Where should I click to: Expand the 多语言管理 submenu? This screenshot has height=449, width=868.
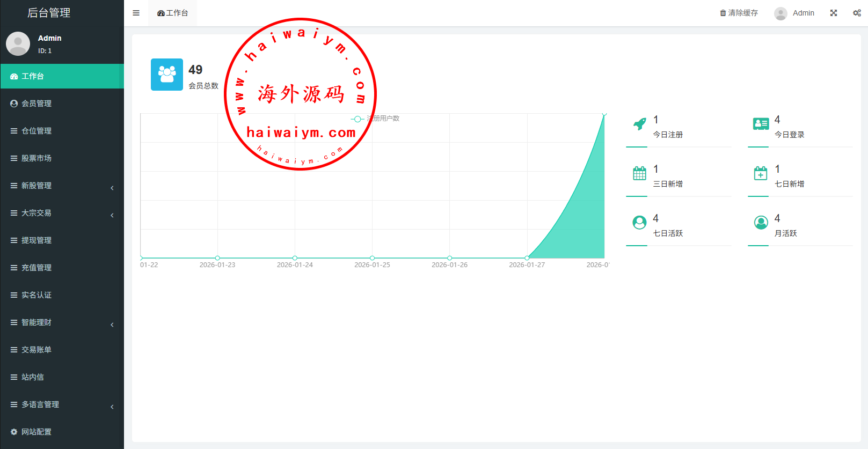click(62, 404)
